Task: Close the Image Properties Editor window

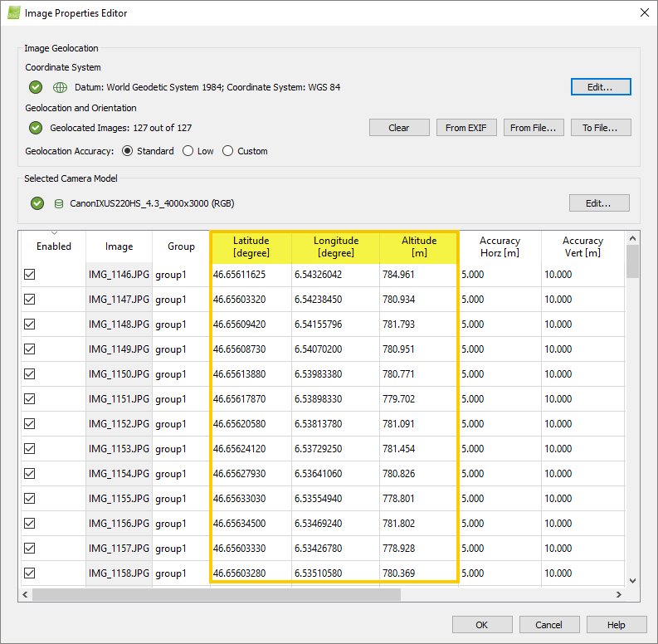Action: tap(644, 13)
